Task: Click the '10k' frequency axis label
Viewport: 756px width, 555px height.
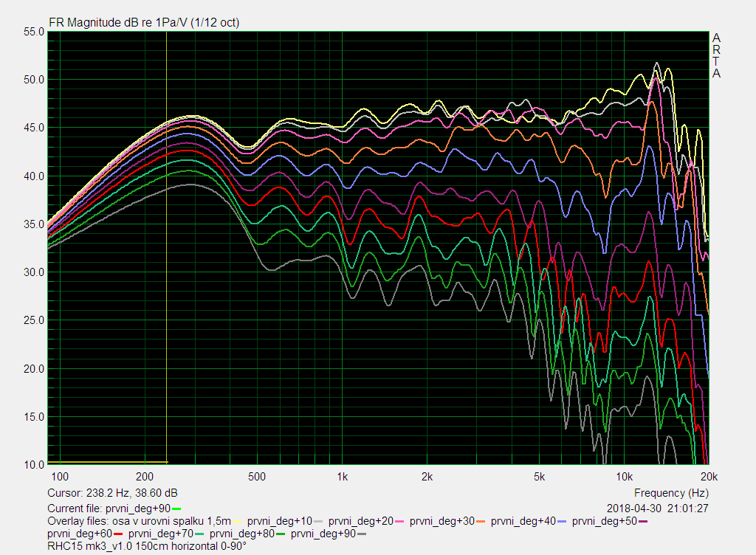Action: 625,477
